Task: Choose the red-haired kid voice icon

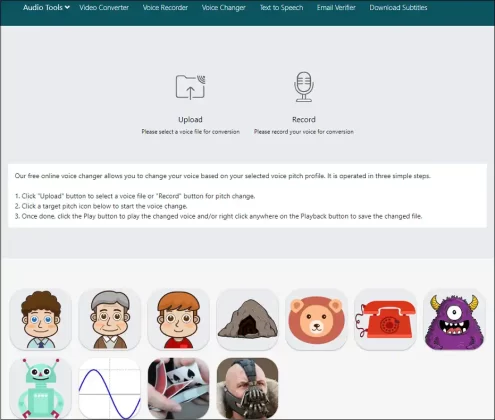Action: pos(179,319)
